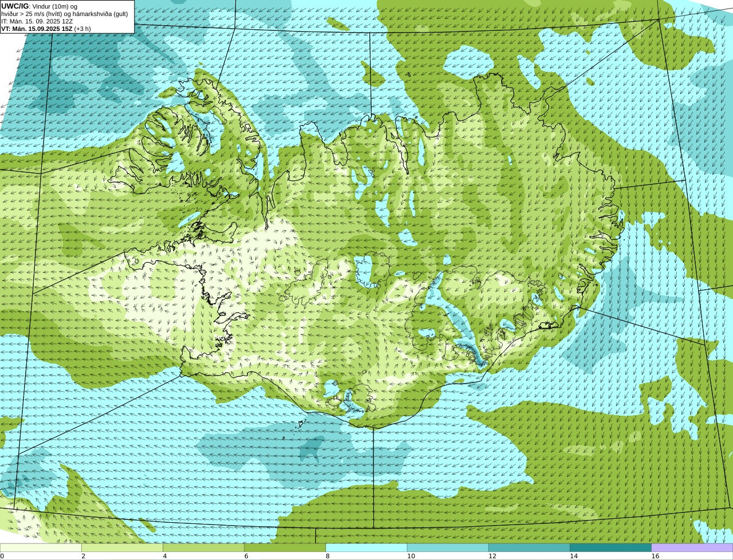Click the "hviður > 25 m/s (hvítt)" description line
This screenshot has height=560, width=733.
(64, 14)
